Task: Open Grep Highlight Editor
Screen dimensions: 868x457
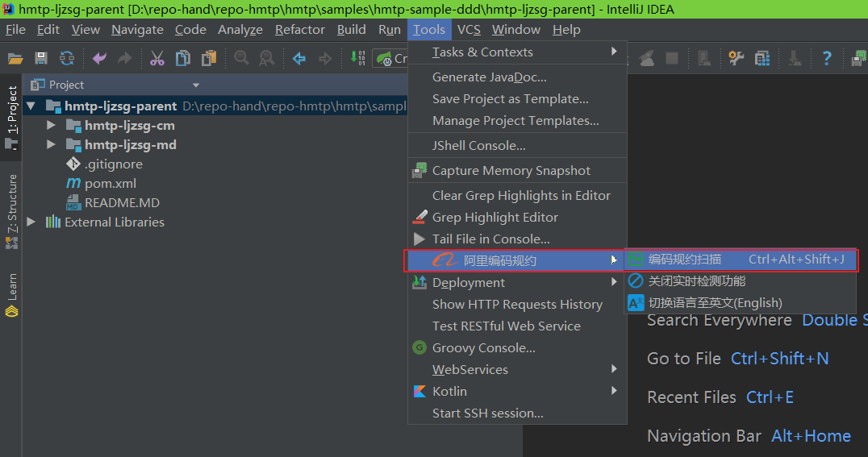Action: [x=517, y=218]
